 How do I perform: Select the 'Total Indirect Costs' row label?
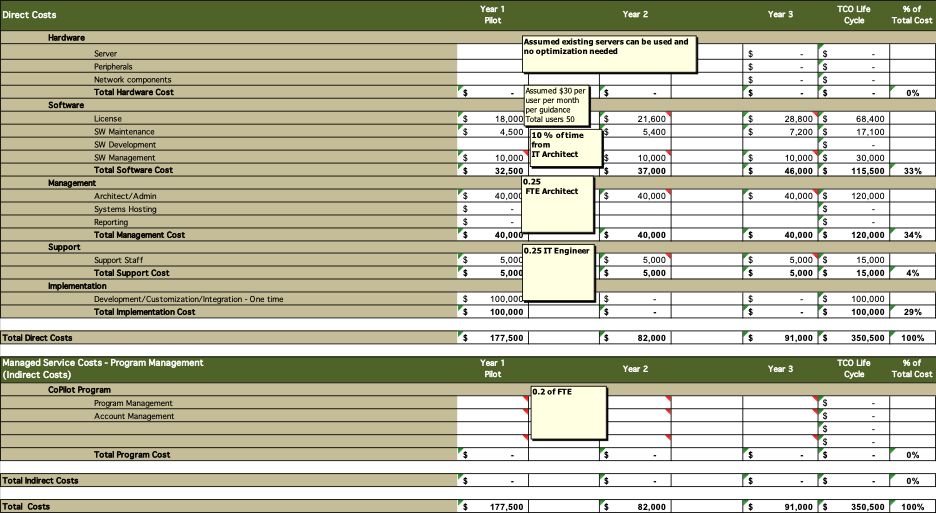(x=39, y=481)
